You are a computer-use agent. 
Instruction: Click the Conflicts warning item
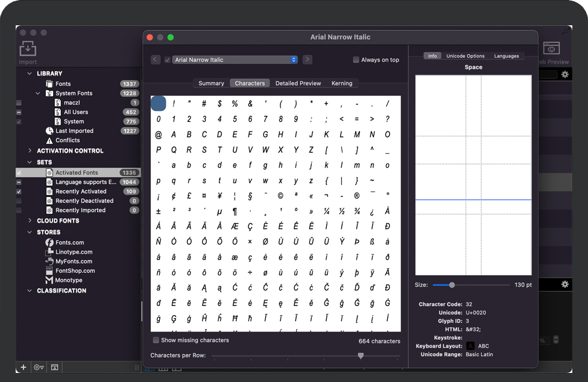click(x=68, y=140)
